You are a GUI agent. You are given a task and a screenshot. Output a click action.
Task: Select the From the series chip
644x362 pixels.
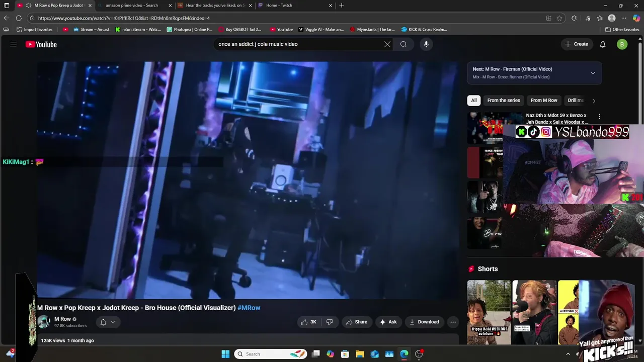504,100
